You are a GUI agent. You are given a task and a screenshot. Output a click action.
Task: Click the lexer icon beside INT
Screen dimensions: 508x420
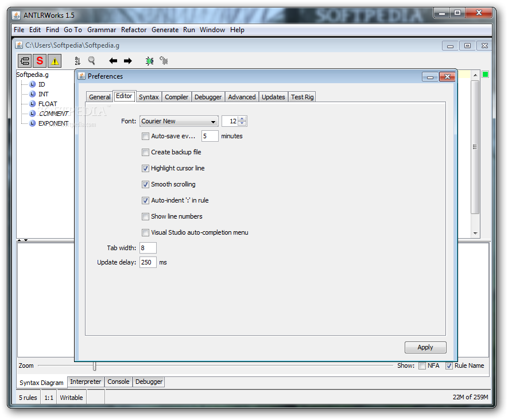[x=32, y=94]
